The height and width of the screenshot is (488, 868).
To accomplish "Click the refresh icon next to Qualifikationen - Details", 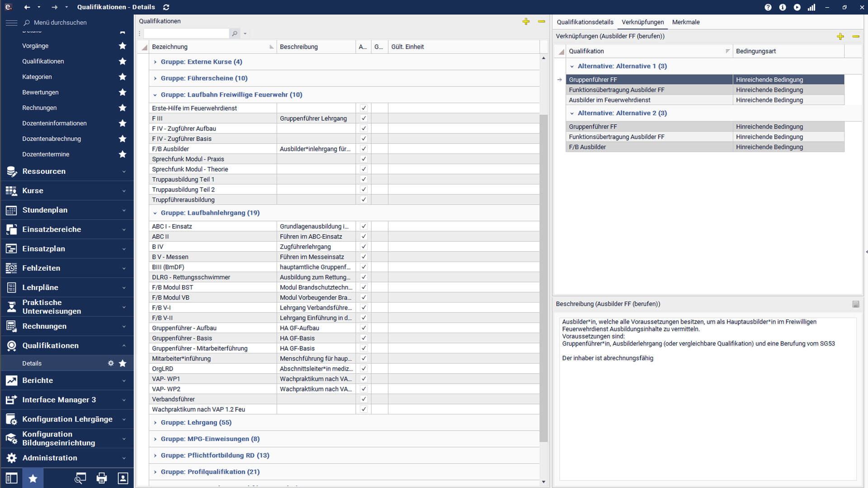I will (x=166, y=7).
